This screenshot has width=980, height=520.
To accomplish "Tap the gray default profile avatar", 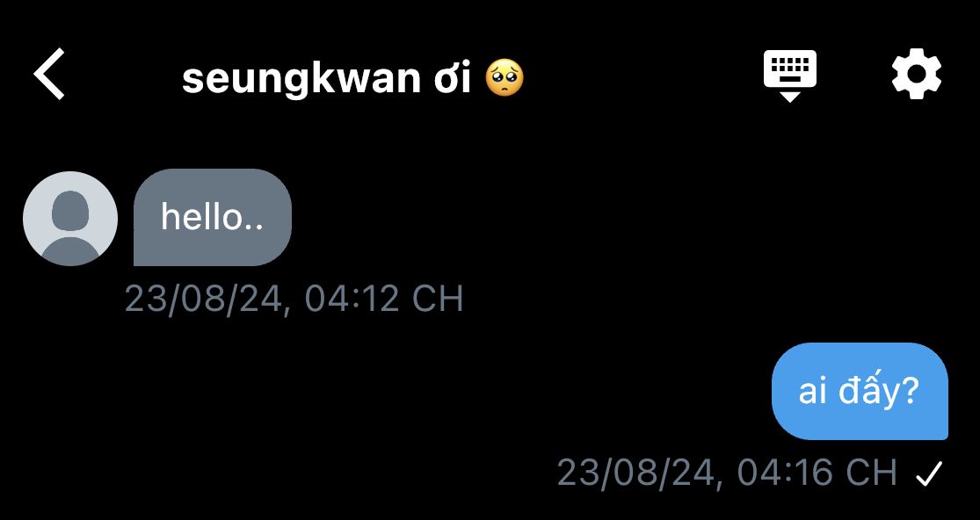I will [70, 219].
